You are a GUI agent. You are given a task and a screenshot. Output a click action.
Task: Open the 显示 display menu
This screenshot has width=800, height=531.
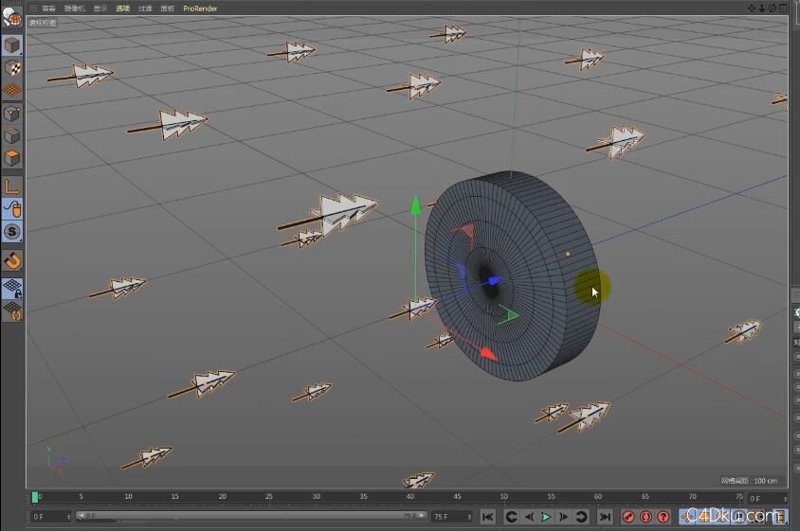point(101,8)
